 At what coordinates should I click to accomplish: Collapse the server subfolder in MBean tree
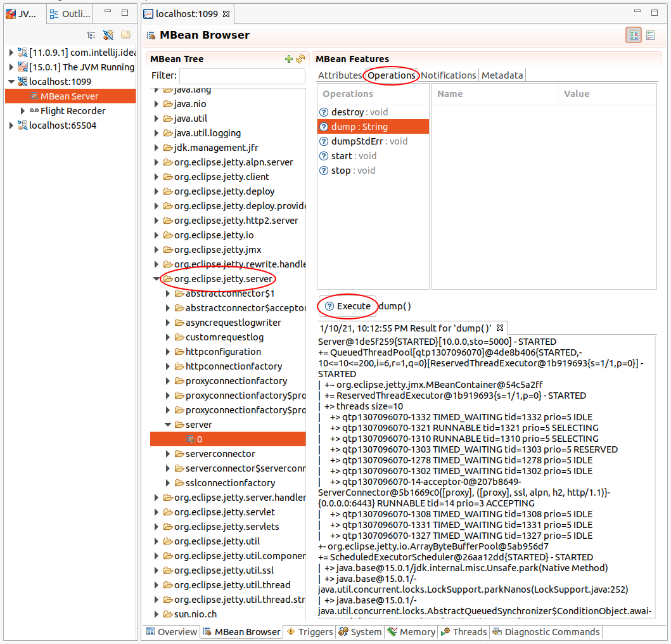[168, 424]
